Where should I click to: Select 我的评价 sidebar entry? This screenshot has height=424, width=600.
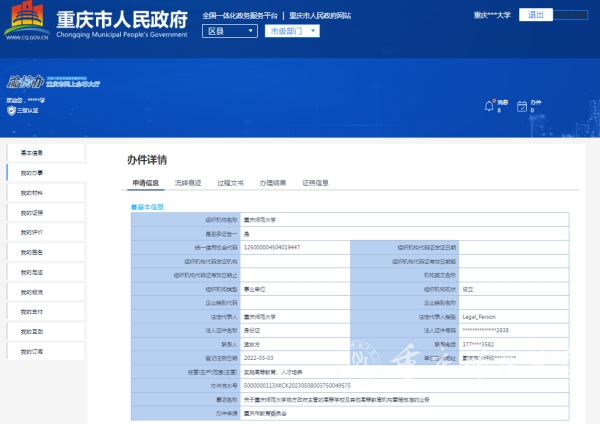(32, 231)
